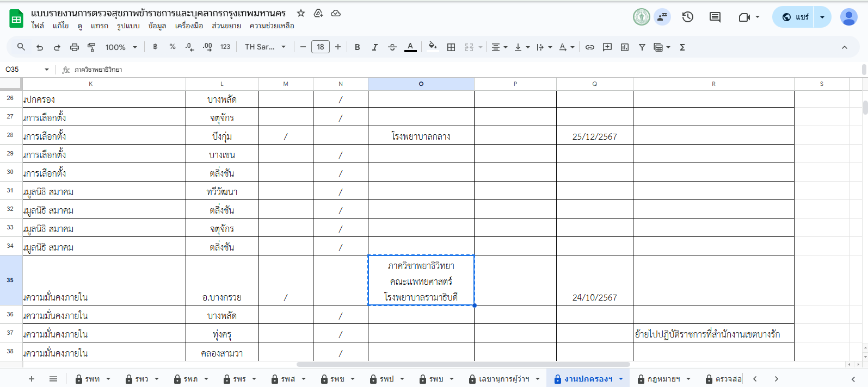The width and height of the screenshot is (868, 387).
Task: Click the แชร์ share button
Action: pyautogui.click(x=796, y=17)
